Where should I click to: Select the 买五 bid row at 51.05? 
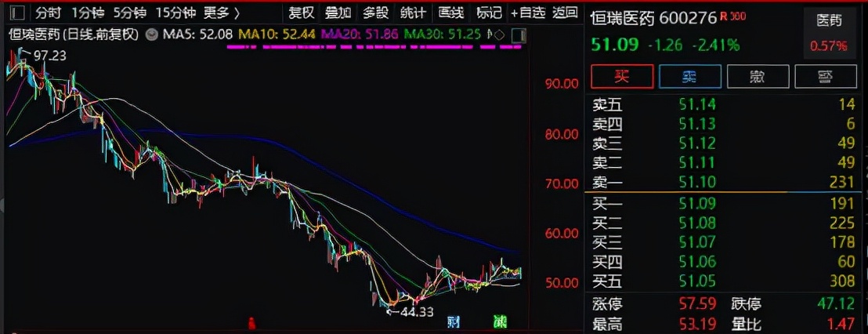[x=724, y=281]
